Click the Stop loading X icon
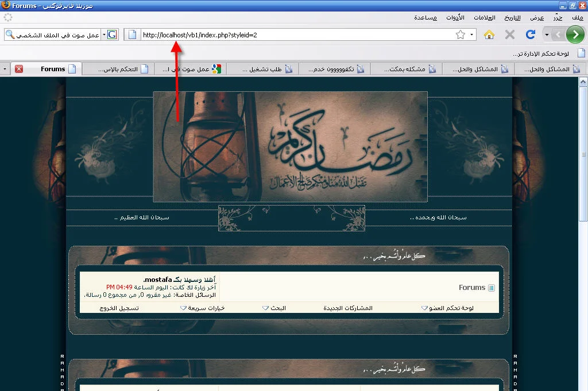The height and width of the screenshot is (391, 588). click(x=509, y=35)
